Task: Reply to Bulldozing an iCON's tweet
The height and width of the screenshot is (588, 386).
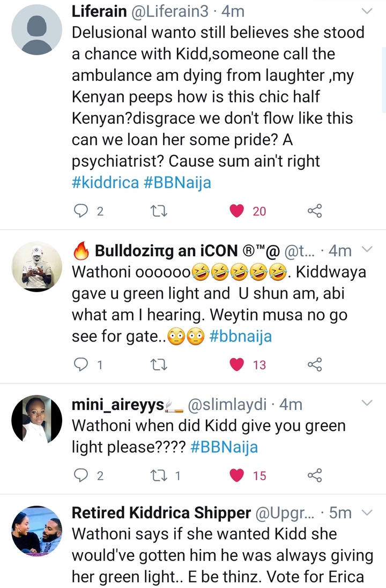Action: 80,365
